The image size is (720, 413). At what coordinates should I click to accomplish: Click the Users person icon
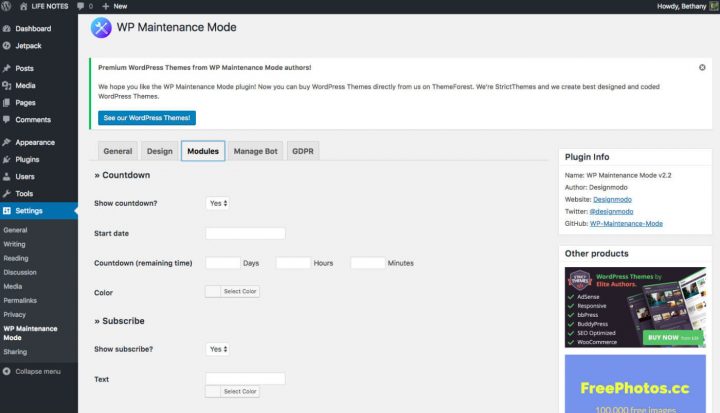(6, 176)
